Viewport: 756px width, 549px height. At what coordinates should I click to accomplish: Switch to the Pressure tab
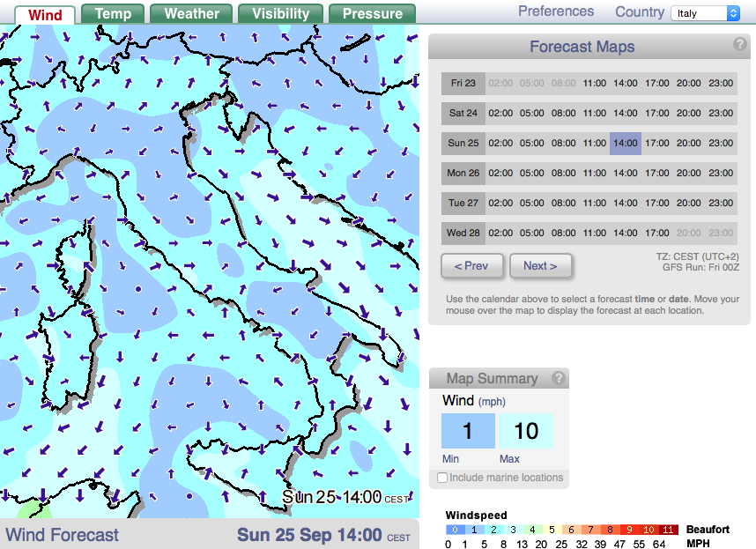372,13
